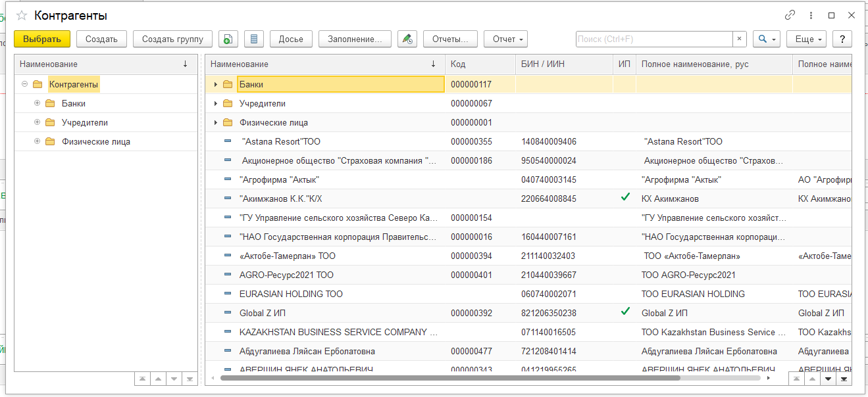Click the Код column header
Screen dimensions: 868x397
tap(480, 64)
